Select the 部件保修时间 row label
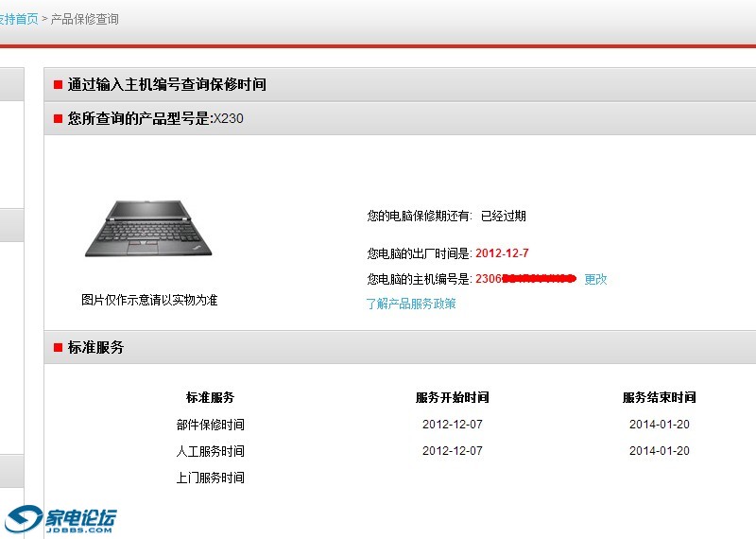 pyautogui.click(x=210, y=425)
